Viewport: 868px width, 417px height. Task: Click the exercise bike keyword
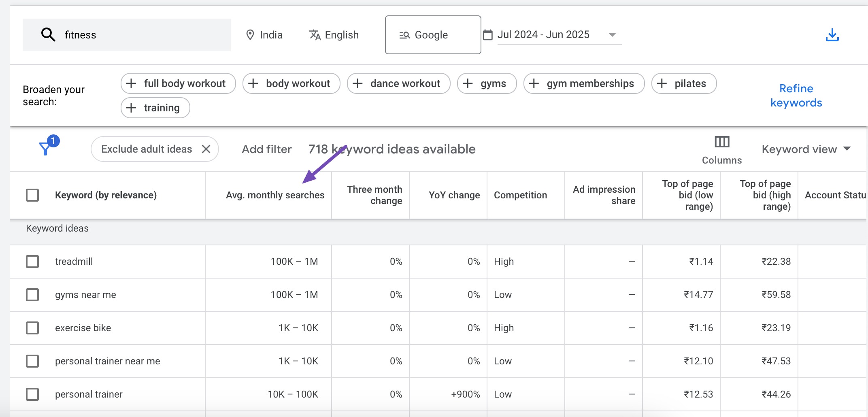pyautogui.click(x=83, y=328)
